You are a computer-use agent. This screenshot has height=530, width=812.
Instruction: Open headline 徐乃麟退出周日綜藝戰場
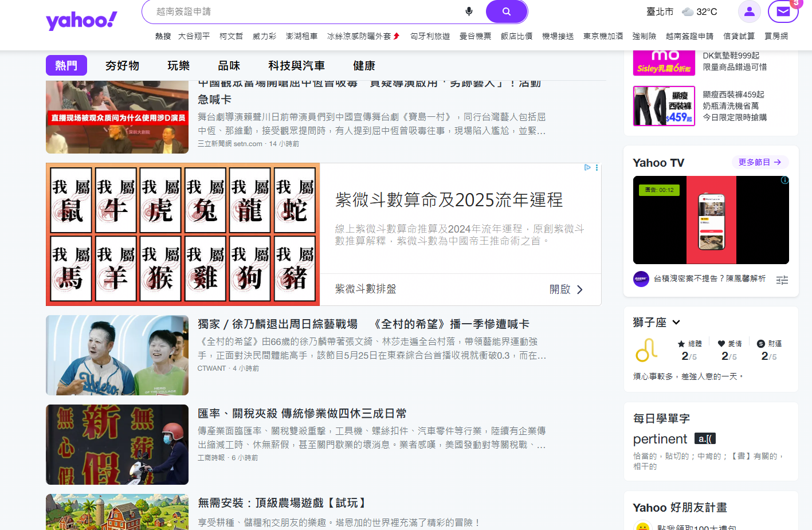[363, 324]
